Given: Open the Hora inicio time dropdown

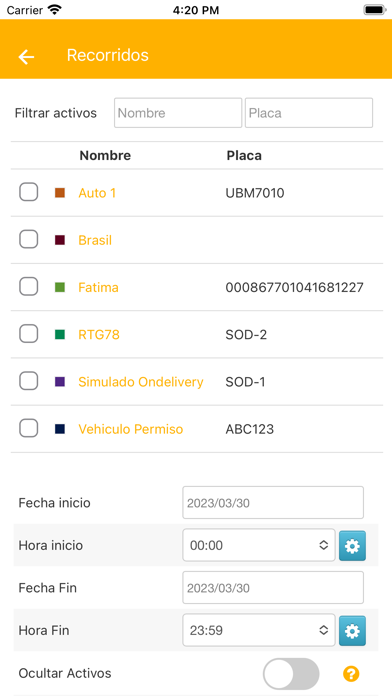Looking at the screenshot, I should pos(259,545).
